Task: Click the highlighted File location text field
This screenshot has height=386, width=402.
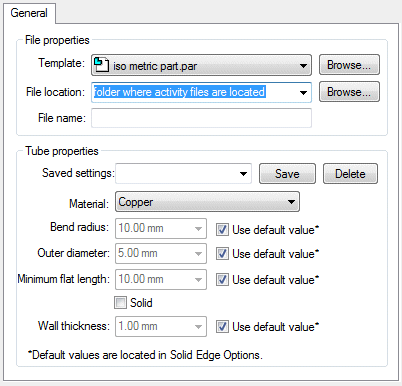Action: 193,92
